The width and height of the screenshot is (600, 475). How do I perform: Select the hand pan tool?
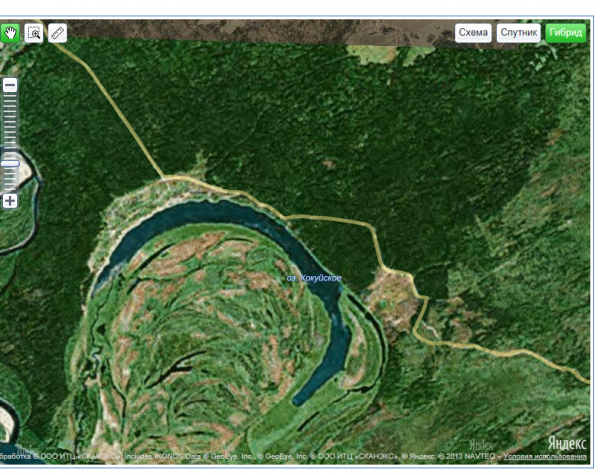11,32
